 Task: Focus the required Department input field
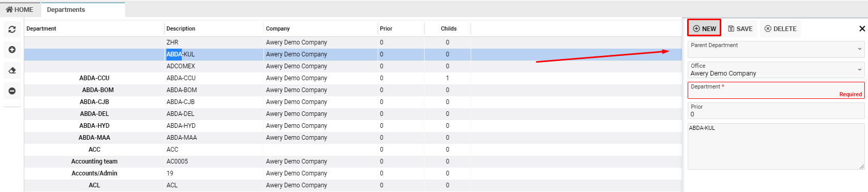click(776, 90)
